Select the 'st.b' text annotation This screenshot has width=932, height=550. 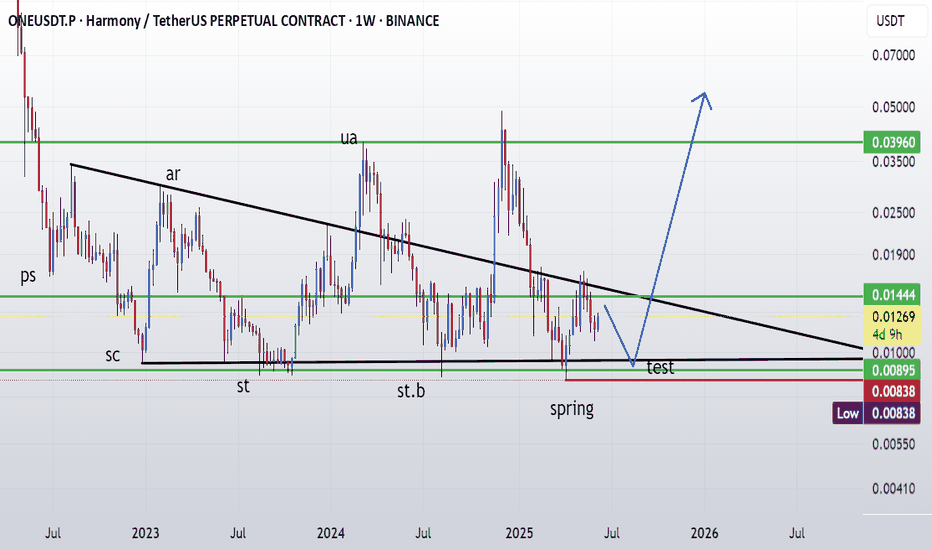click(x=411, y=391)
